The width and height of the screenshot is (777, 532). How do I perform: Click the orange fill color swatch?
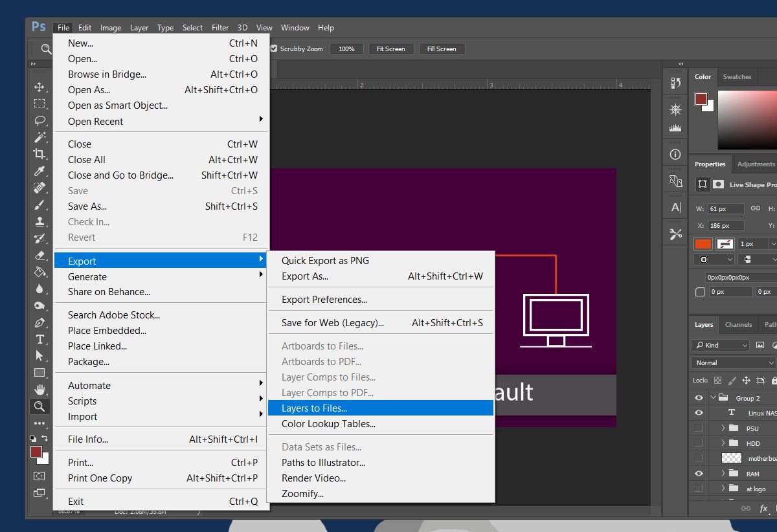click(703, 244)
